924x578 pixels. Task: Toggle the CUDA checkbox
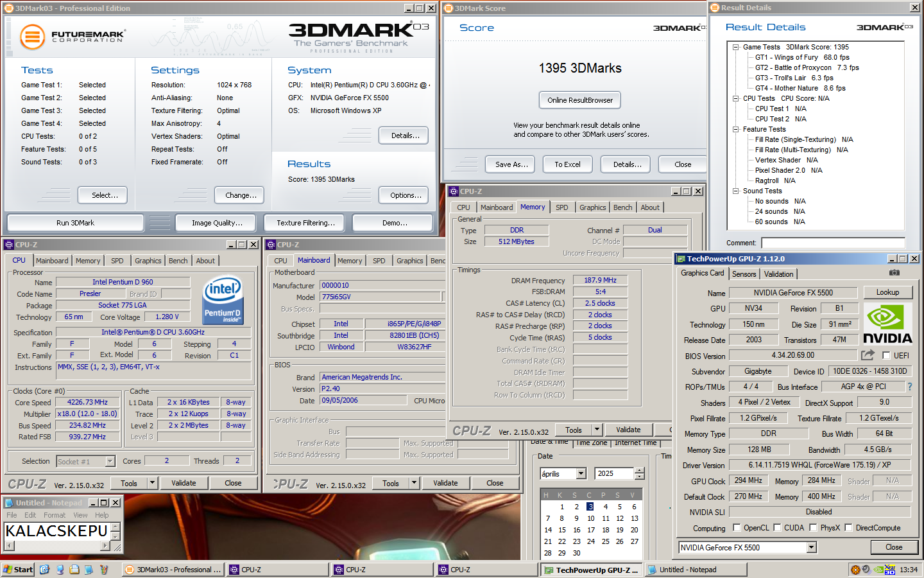[x=777, y=528]
